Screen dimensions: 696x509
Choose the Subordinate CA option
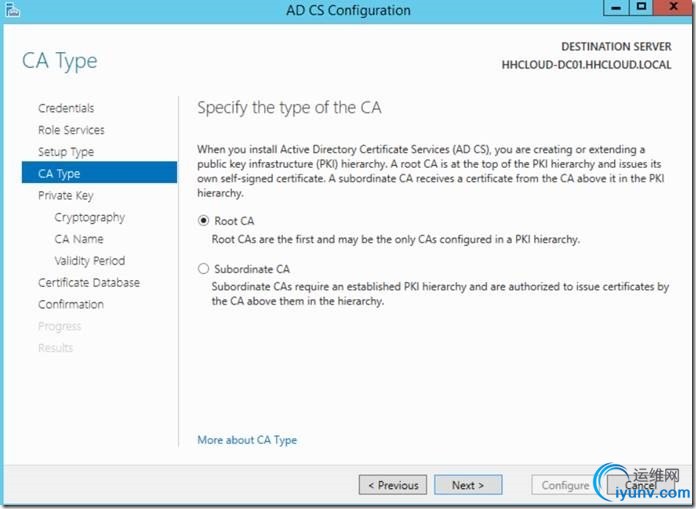204,269
